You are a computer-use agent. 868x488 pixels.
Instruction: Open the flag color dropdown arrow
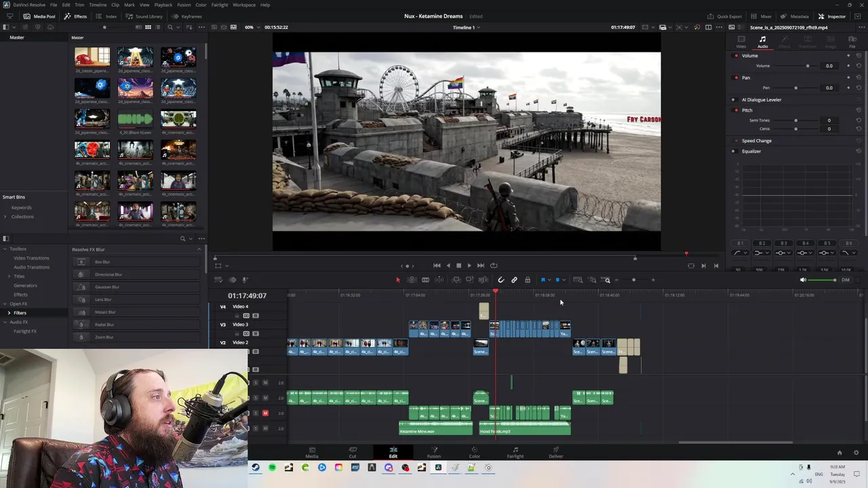tap(549, 280)
